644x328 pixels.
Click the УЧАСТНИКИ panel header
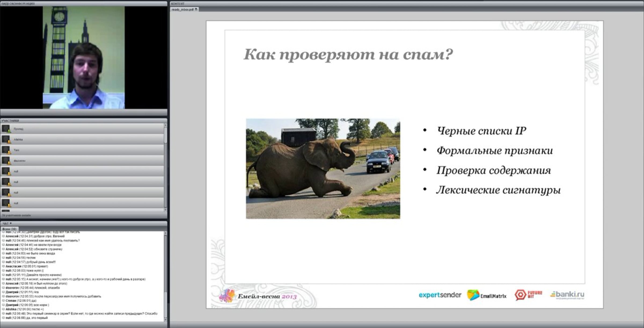(x=84, y=121)
